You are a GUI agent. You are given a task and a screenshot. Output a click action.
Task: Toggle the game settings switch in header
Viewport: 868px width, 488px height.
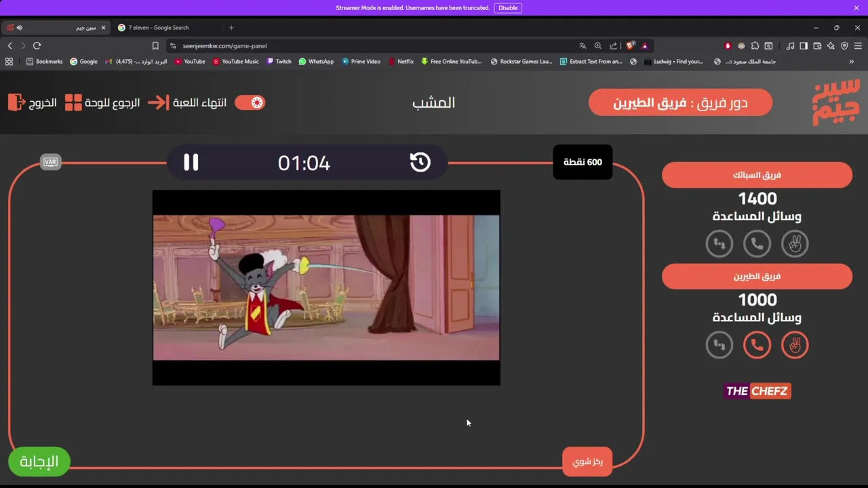250,102
